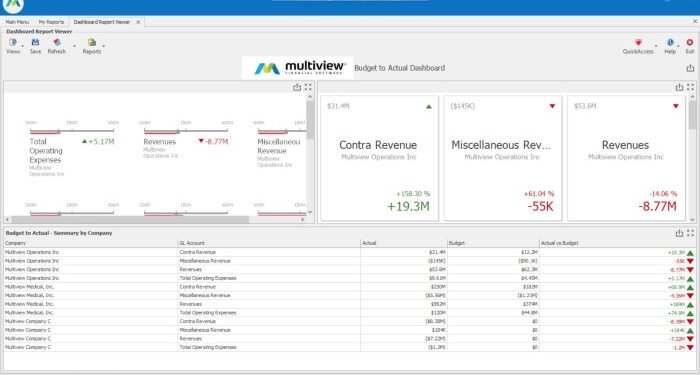Click the Revenues gauge showing -8.77M
This screenshot has width=700, height=375.
click(x=186, y=139)
